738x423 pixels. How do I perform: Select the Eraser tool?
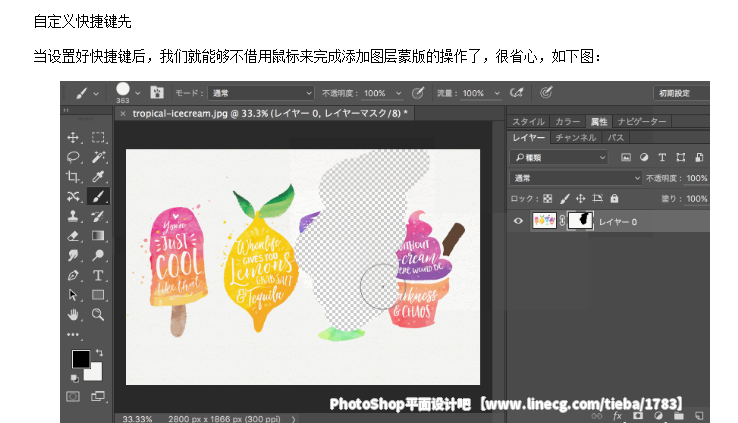pos(73,236)
